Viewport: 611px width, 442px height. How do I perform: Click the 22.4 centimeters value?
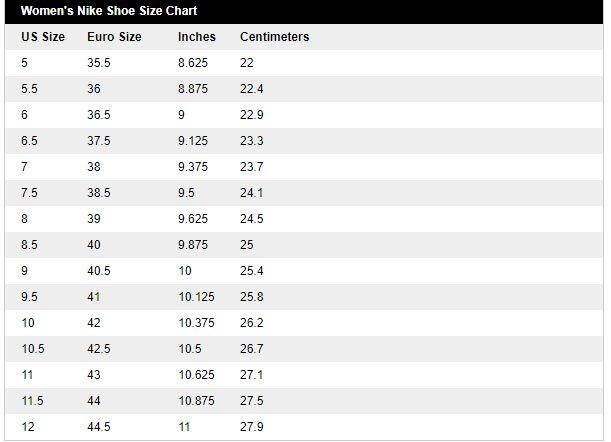click(252, 89)
